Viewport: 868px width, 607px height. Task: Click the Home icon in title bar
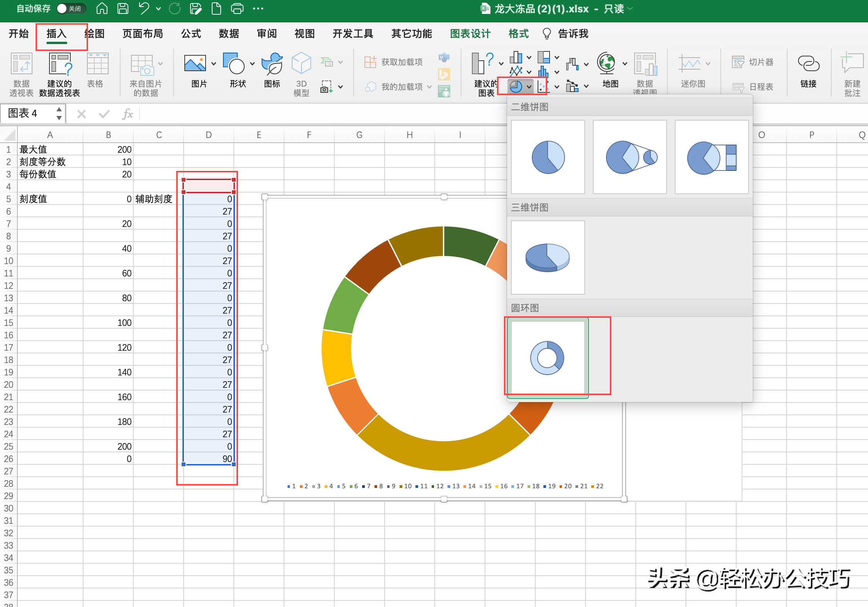pos(102,9)
